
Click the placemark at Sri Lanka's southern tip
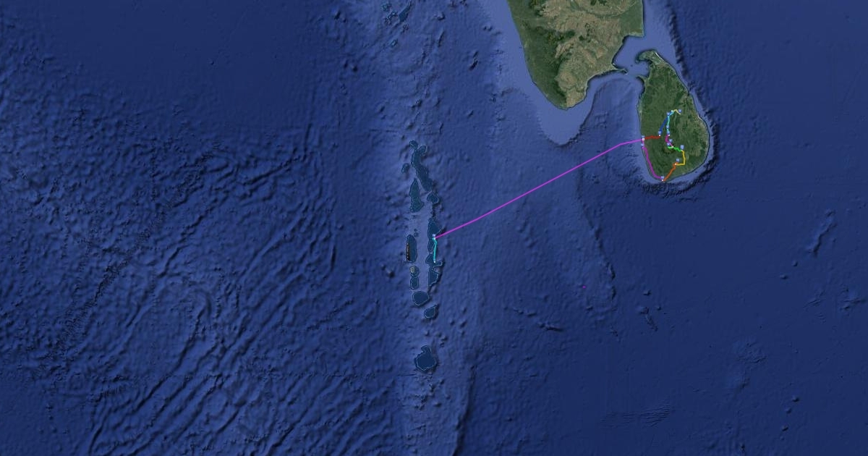tap(663, 177)
